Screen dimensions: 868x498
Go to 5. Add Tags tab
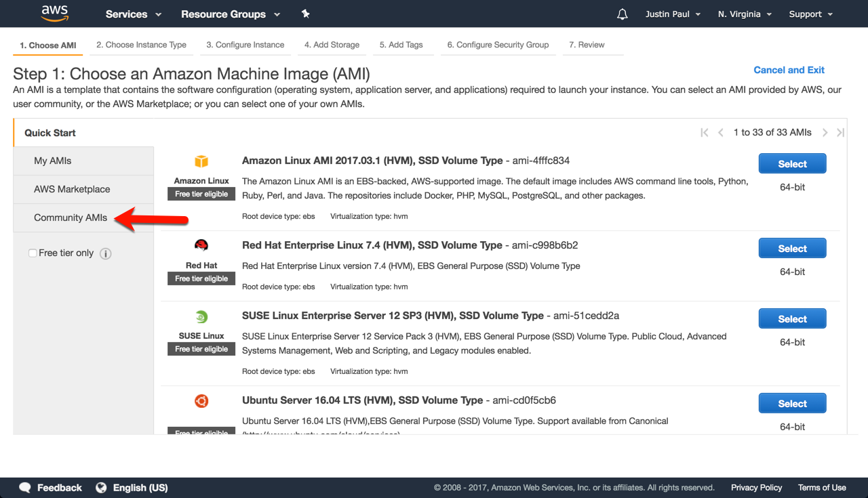401,45
